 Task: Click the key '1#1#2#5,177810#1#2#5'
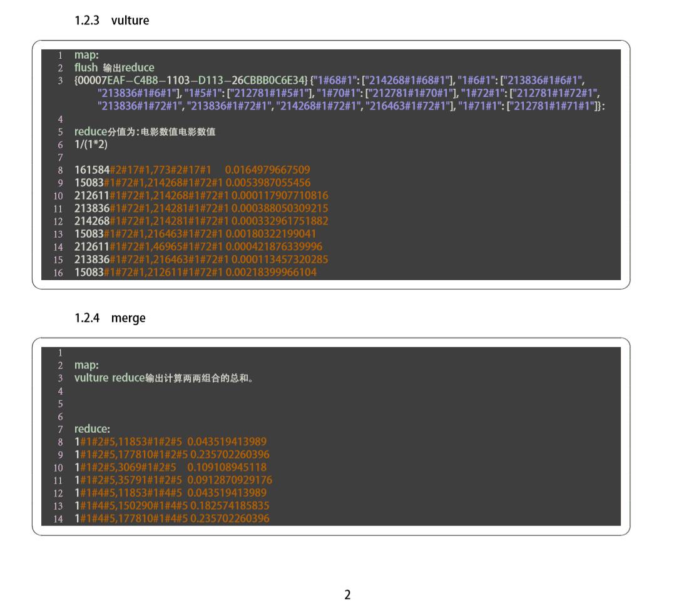(131, 455)
